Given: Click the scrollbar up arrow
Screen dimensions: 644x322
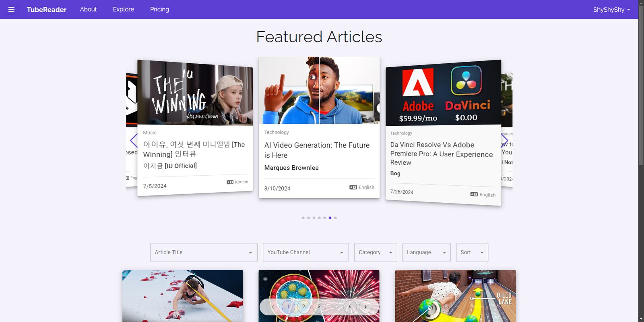Looking at the screenshot, I should tap(641, 3).
